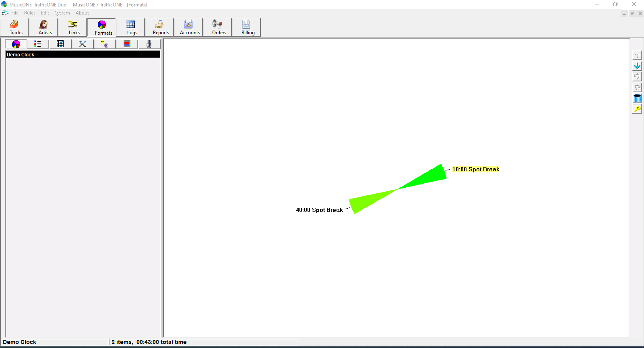Select the blue grid tab icon
The image size is (644, 348).
60,44
